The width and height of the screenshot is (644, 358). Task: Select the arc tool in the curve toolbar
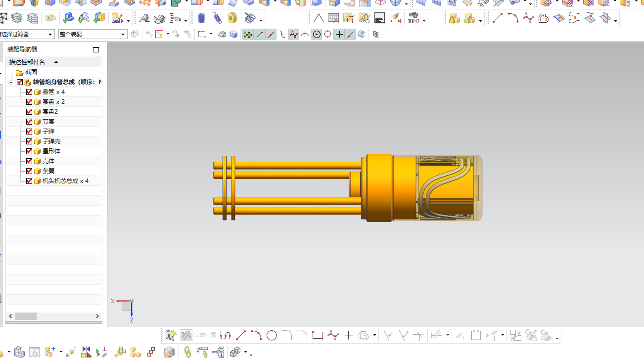tap(513, 19)
